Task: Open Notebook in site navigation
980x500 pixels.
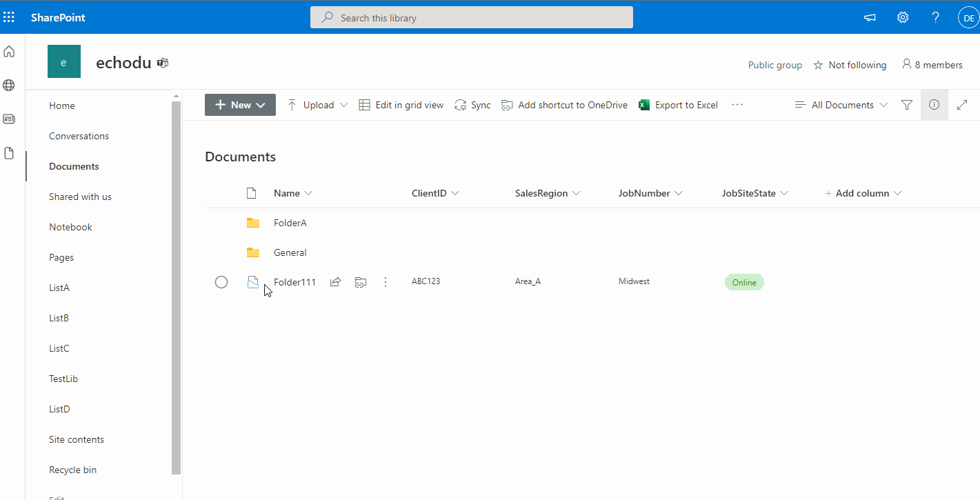Action: (x=70, y=227)
